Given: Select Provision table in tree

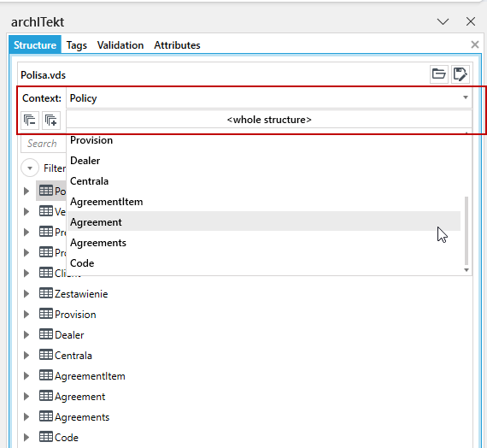Looking at the screenshot, I should [67, 315].
